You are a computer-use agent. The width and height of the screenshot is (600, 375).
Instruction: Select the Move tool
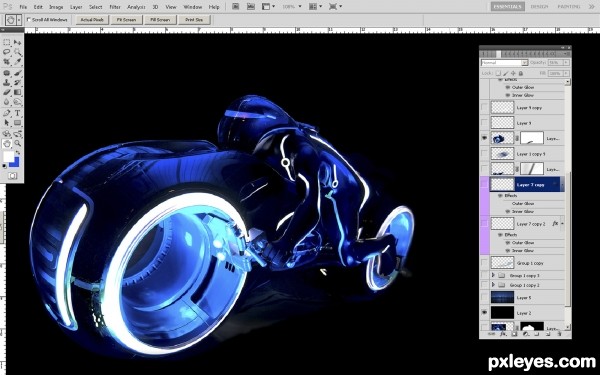pyautogui.click(x=18, y=42)
